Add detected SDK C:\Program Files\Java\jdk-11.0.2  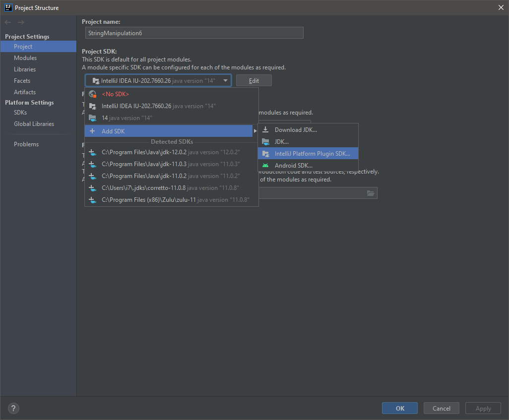[x=171, y=176]
